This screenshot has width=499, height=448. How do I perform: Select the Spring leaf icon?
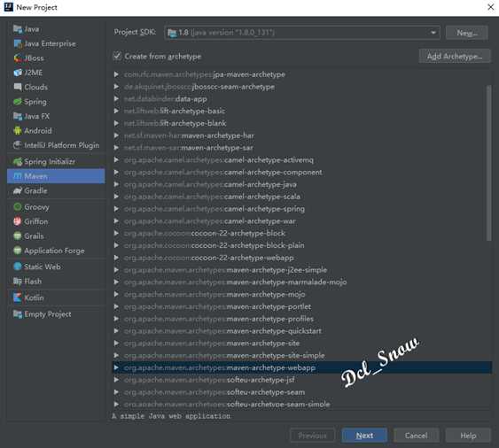[18, 102]
